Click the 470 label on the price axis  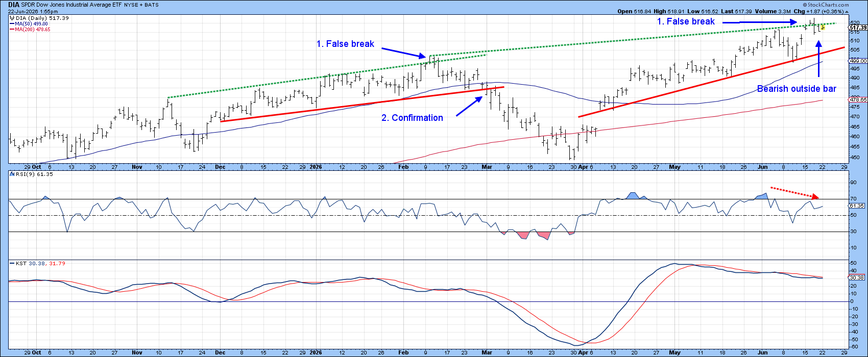[x=854, y=117]
